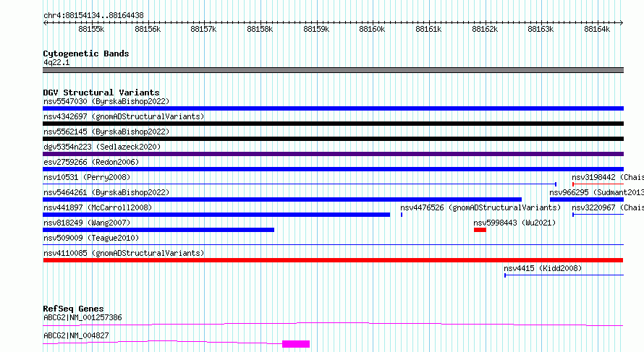
Task: Open nsv966295 (Sudmant2013) label
Action: click(597, 192)
